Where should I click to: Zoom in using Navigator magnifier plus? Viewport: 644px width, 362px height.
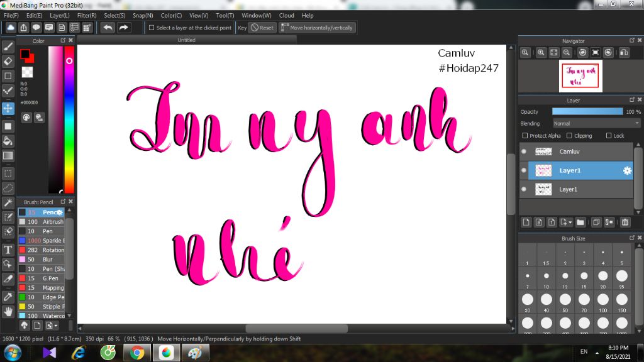tap(541, 53)
